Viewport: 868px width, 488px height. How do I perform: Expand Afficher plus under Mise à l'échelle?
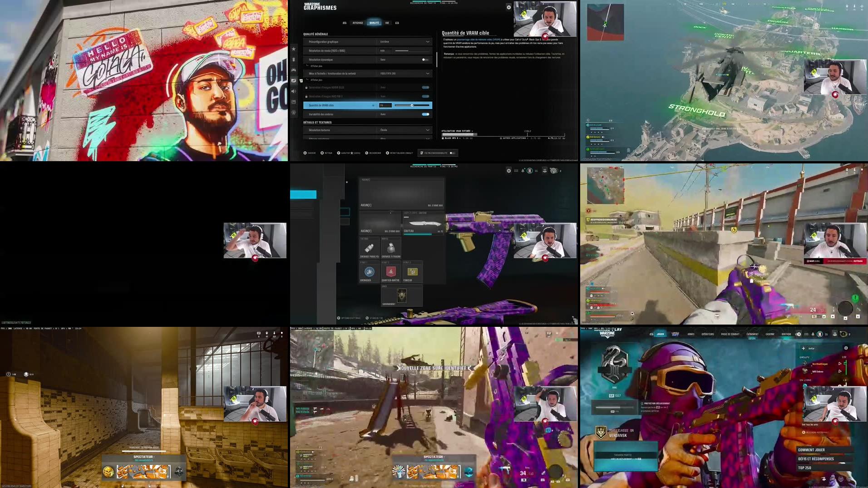pyautogui.click(x=316, y=80)
